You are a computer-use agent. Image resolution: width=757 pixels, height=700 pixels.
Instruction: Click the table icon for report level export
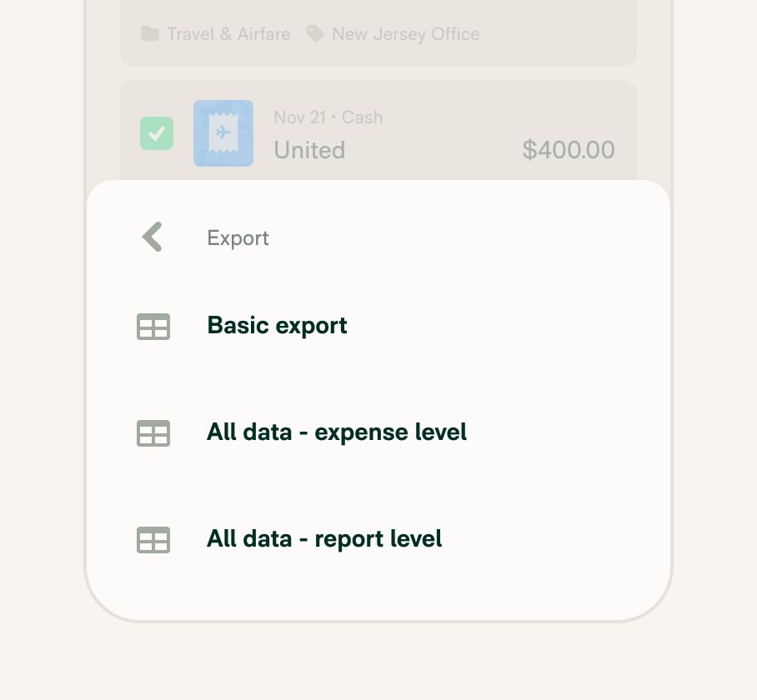pos(153,540)
